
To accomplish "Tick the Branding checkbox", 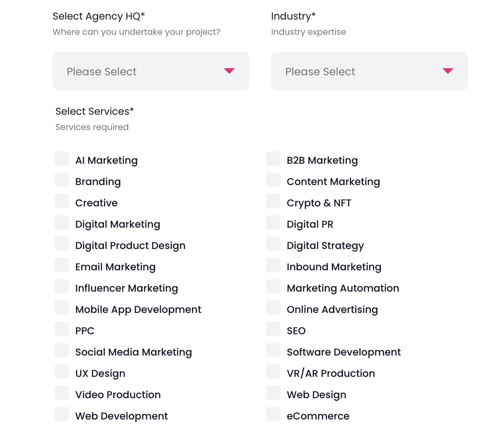I will pos(62,180).
